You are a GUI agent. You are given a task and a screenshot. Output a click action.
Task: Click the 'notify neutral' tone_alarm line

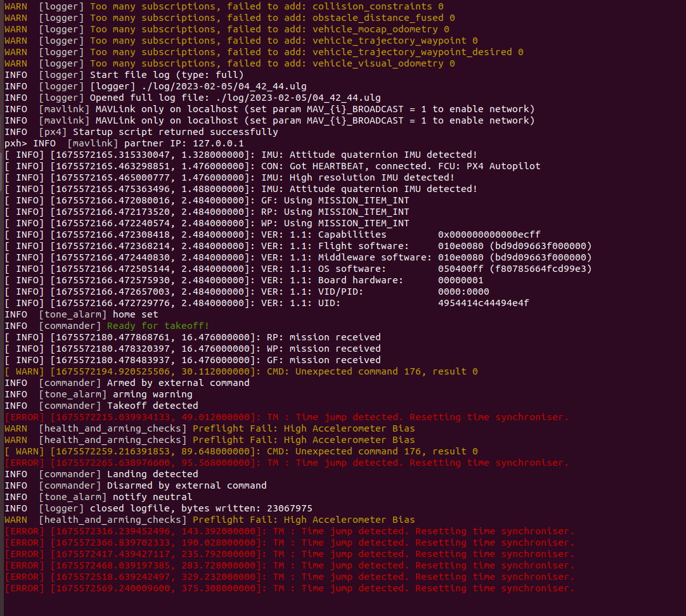pyautogui.click(x=98, y=497)
